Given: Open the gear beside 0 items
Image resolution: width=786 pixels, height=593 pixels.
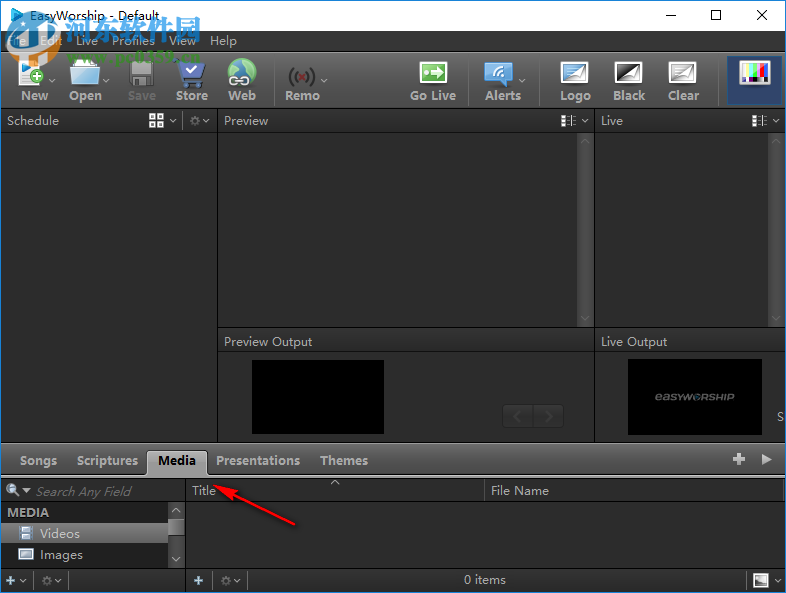Looking at the screenshot, I should point(226,580).
